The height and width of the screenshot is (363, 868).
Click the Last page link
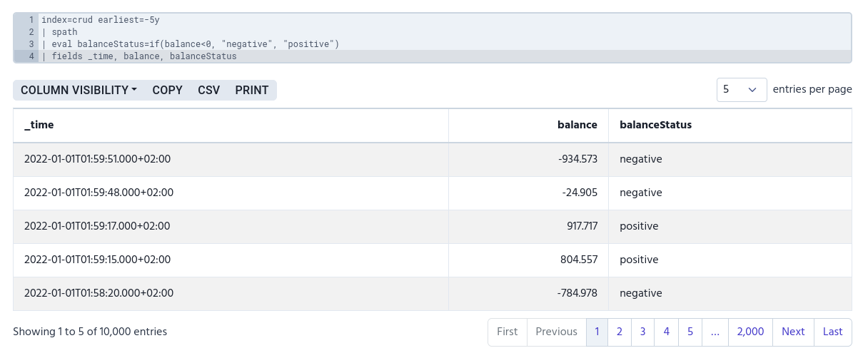pyautogui.click(x=833, y=332)
